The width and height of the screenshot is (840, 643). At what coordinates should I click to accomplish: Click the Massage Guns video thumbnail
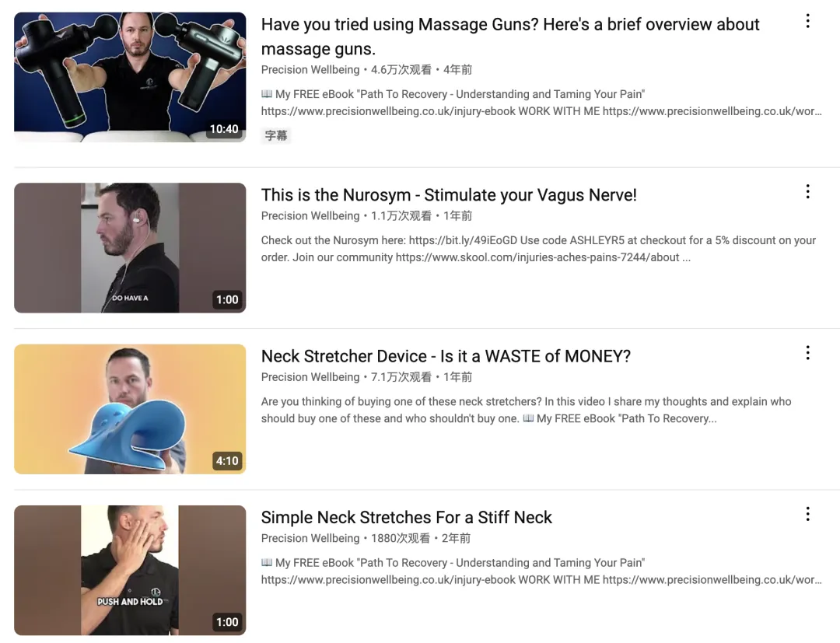(x=130, y=77)
